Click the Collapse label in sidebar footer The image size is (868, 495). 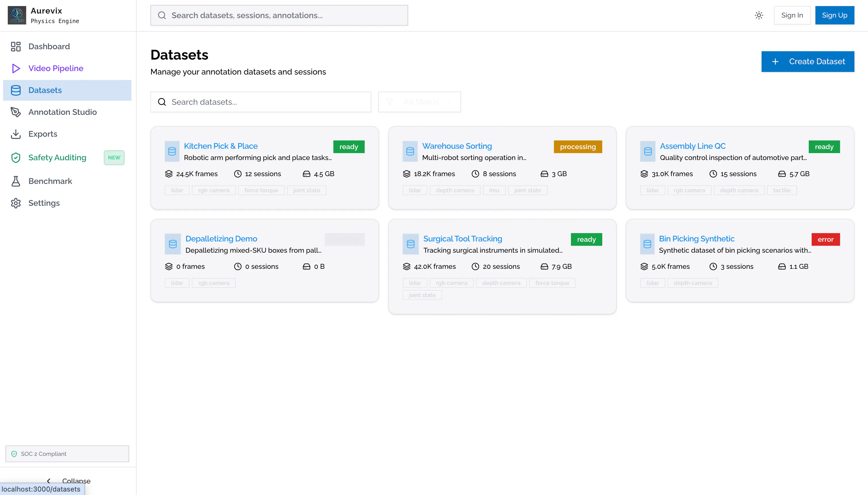click(77, 481)
